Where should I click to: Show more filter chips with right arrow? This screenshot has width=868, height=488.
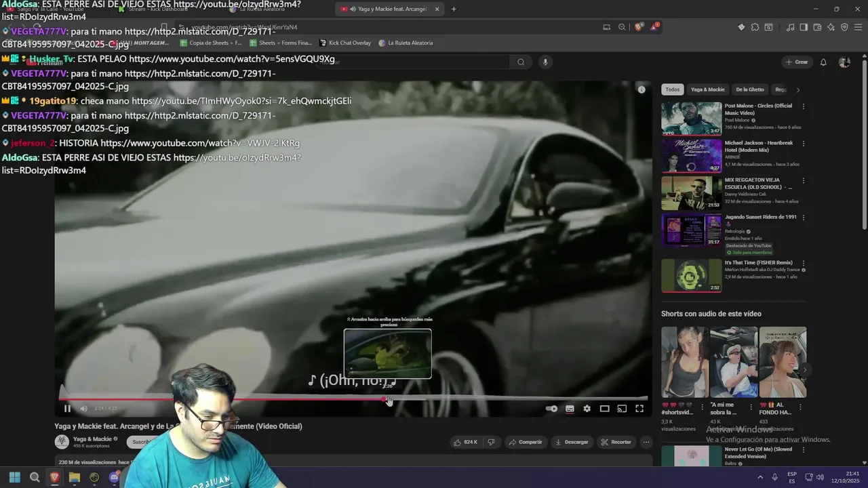pos(798,89)
